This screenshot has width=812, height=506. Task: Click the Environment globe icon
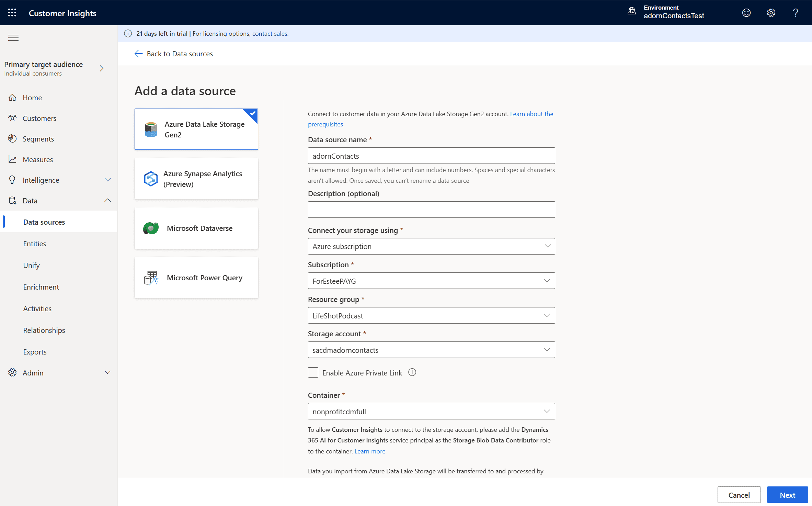coord(631,11)
